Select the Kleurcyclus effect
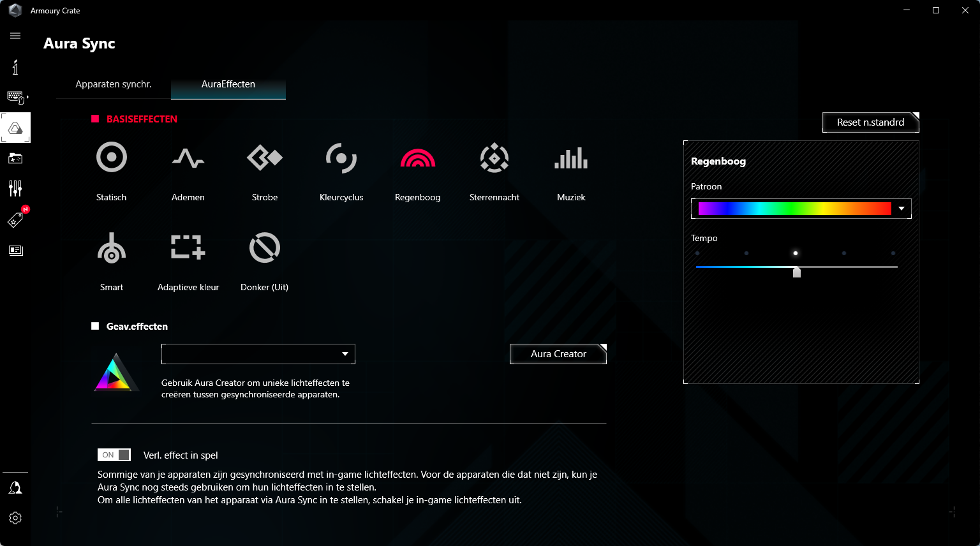 (x=341, y=158)
